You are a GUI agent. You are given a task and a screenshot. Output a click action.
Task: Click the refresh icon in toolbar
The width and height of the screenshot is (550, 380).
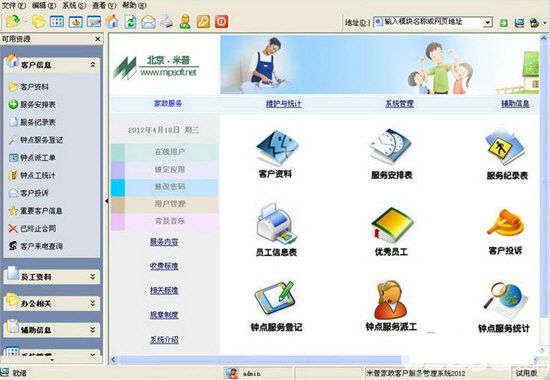click(x=130, y=22)
